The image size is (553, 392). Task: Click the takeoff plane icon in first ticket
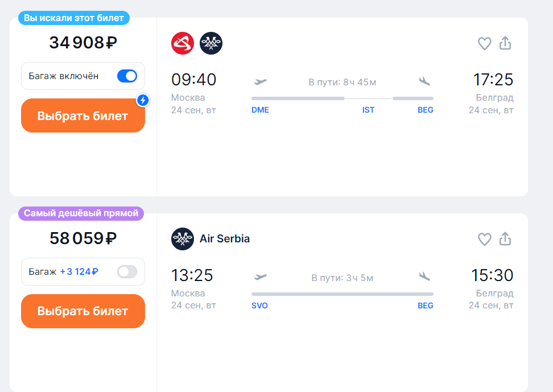click(261, 81)
